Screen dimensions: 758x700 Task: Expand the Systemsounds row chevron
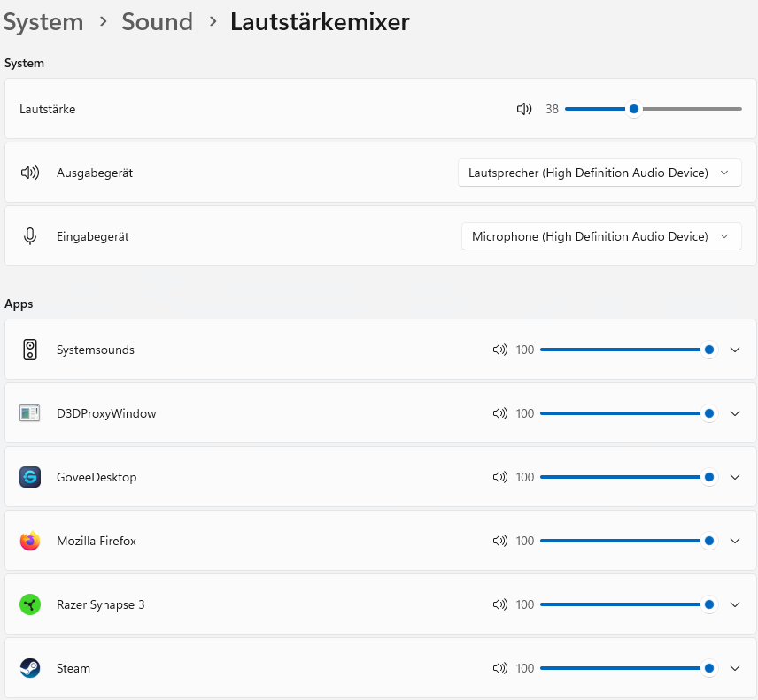734,350
